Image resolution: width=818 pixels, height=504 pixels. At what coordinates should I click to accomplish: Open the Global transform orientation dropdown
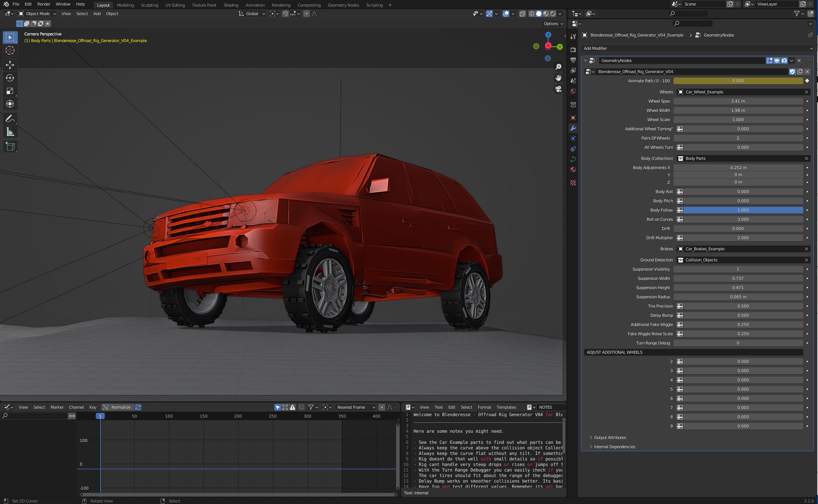[x=251, y=14]
